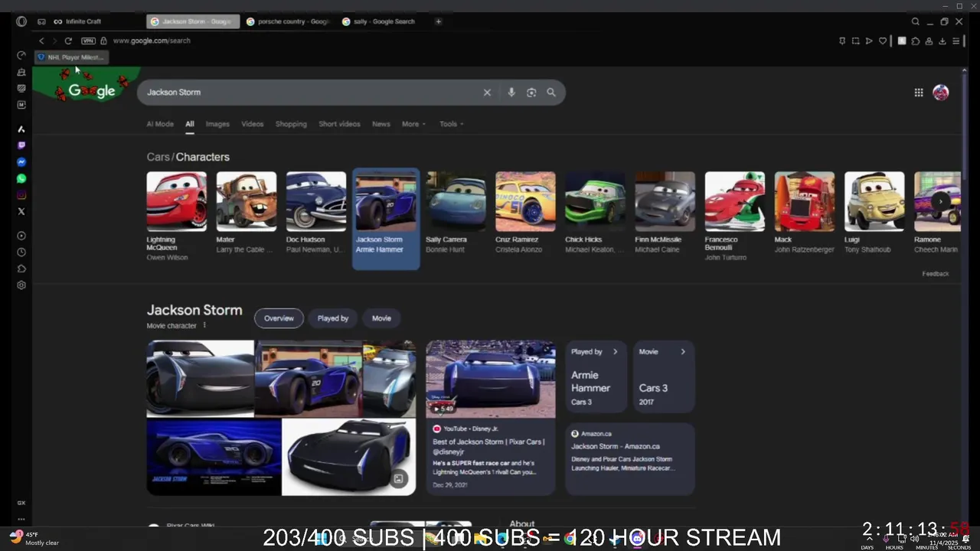The image size is (980, 551).
Task: Go back using the back arrow
Action: coord(41,41)
